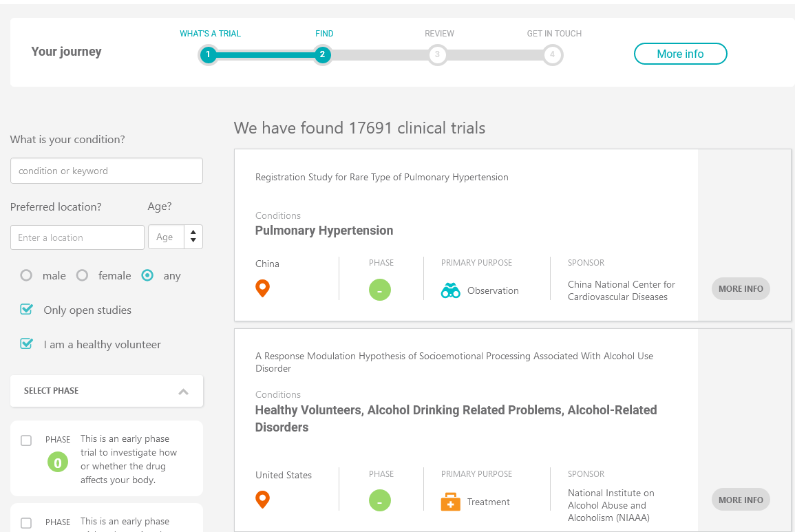Image resolution: width=795 pixels, height=532 pixels.
Task: Click National Institute on Alcohol Abuse sponsor
Action: pos(611,505)
